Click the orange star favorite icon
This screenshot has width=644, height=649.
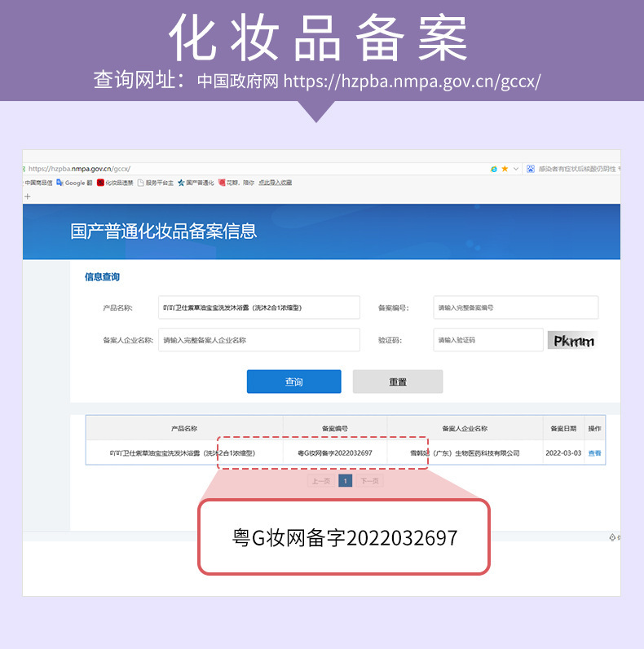505,169
